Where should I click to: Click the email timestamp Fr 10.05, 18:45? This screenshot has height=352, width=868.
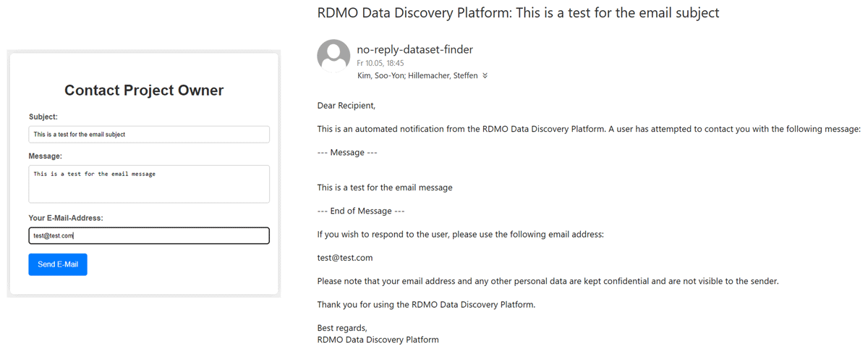click(380, 63)
